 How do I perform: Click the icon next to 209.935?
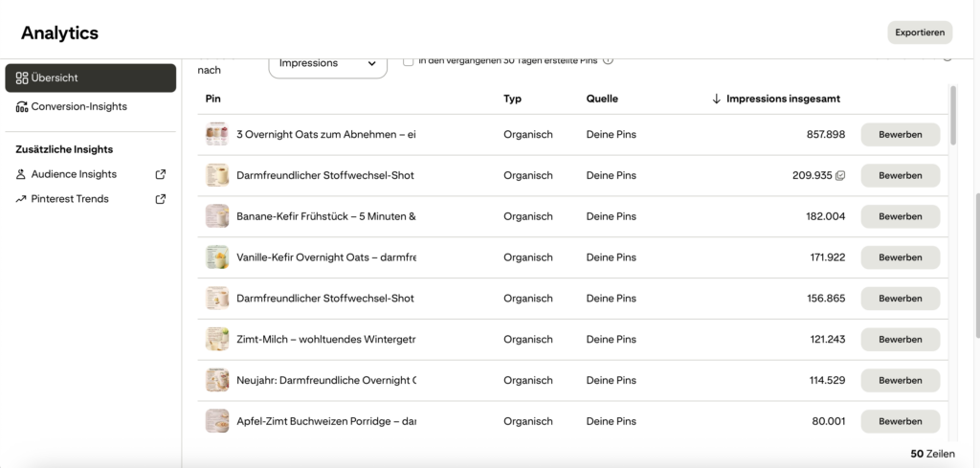click(x=840, y=175)
